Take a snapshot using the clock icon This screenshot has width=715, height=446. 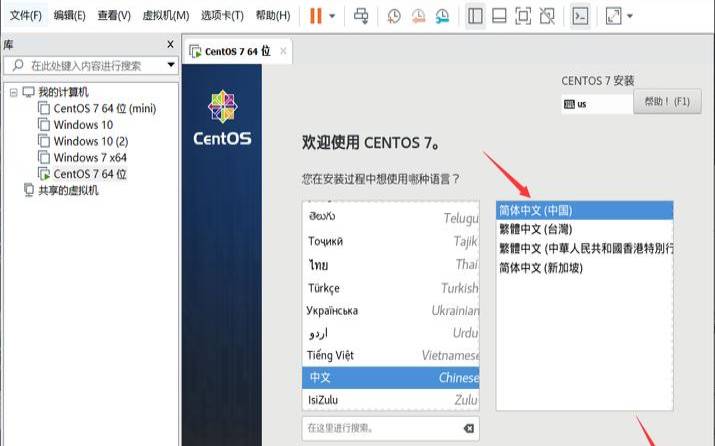394,16
